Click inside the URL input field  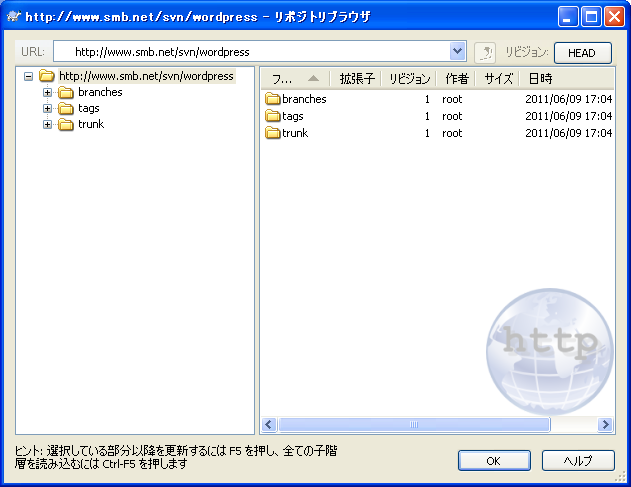click(x=250, y=52)
